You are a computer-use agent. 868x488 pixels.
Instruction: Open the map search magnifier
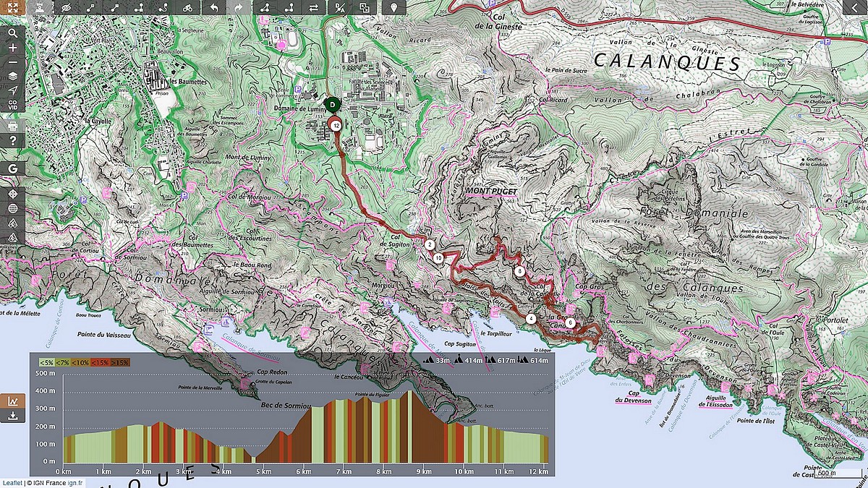12,33
